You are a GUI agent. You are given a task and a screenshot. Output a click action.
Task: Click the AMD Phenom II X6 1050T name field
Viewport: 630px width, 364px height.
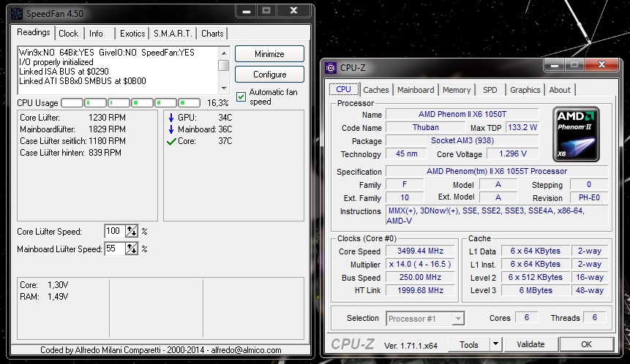[462, 114]
